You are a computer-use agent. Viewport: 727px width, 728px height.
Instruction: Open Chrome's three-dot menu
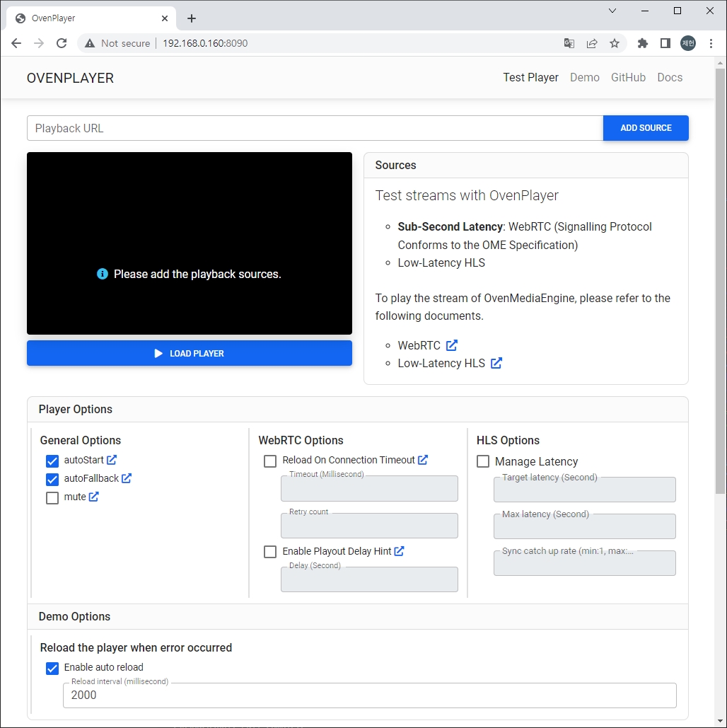click(x=711, y=43)
